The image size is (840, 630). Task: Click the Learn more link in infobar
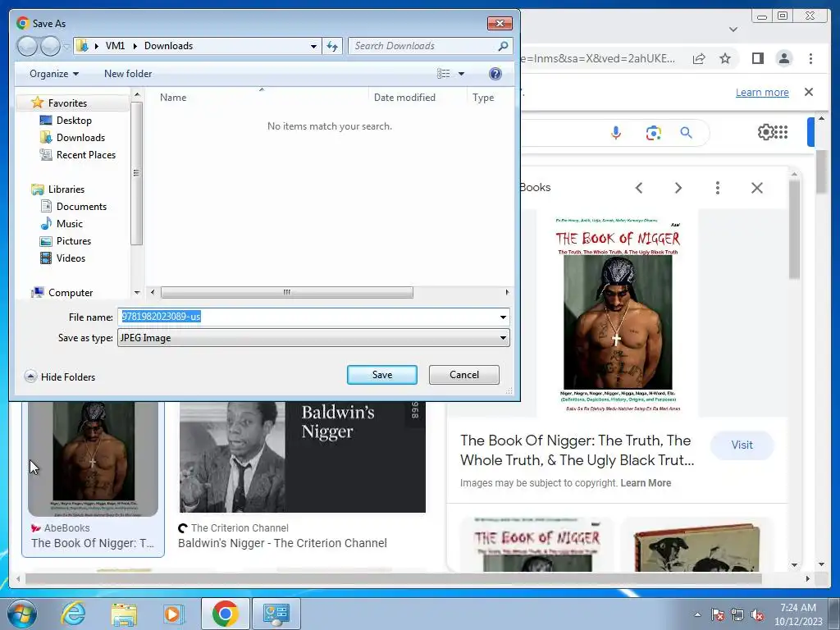(x=762, y=93)
